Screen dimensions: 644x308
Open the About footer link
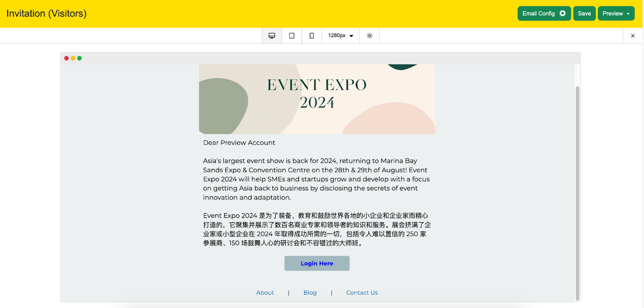pos(265,293)
